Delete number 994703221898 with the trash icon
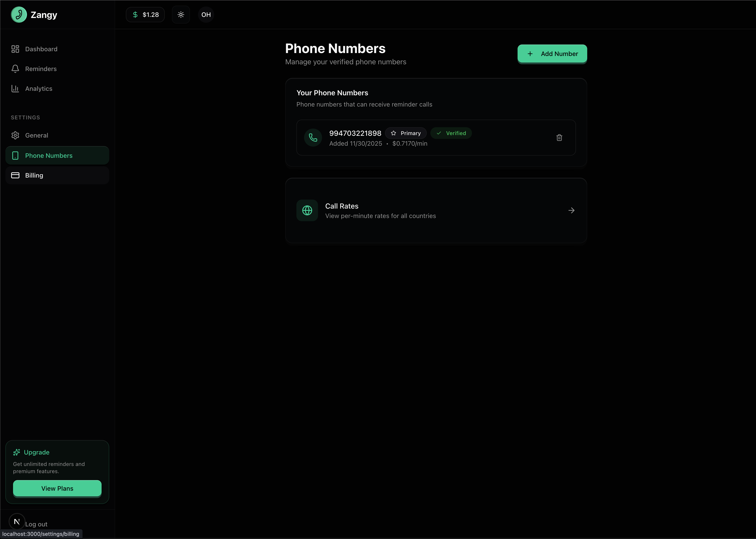Screen dimensions: 756x539 (559, 137)
